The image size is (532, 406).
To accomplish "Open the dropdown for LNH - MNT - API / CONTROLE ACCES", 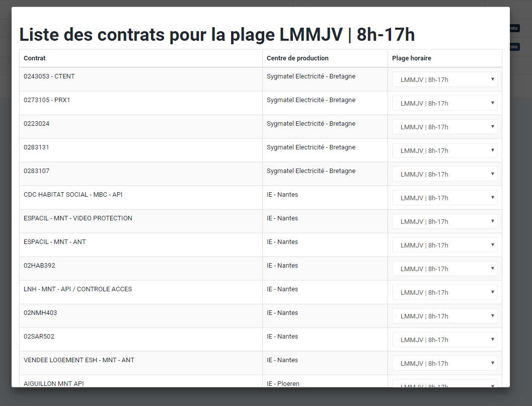I will [x=444, y=292].
